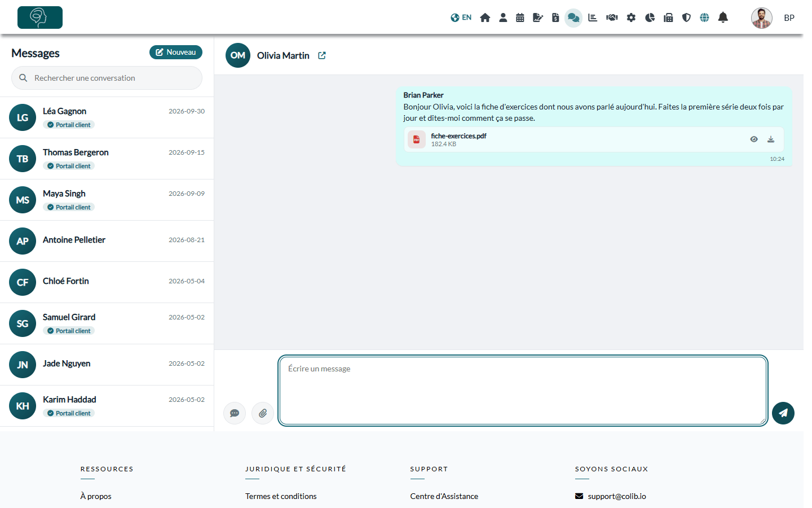Open the Termes et conditions link
The width and height of the screenshot is (812, 508).
click(x=281, y=496)
